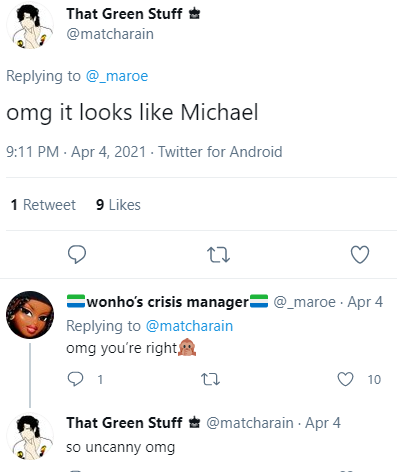Retweet the main 'looks like Michael' tweet

tap(218, 255)
